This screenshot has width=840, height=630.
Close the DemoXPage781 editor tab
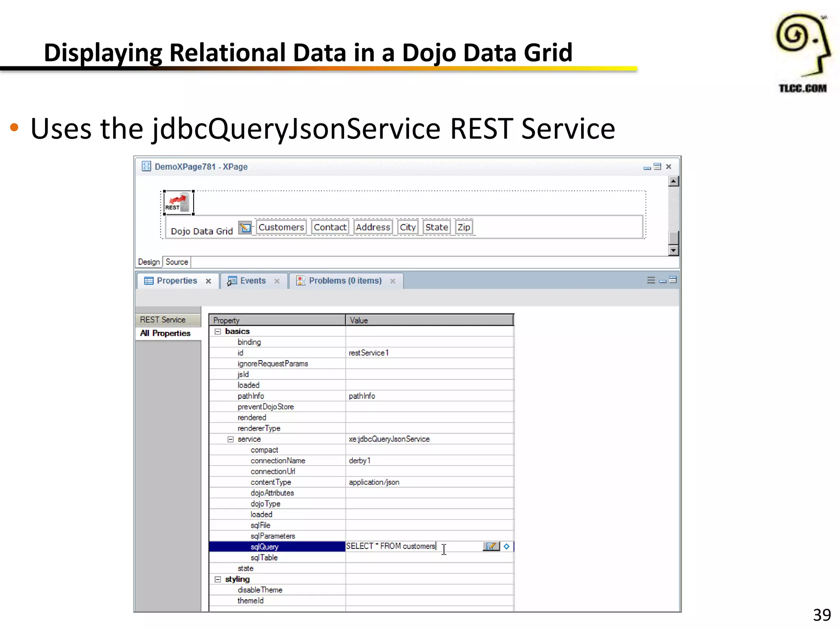[x=669, y=167]
